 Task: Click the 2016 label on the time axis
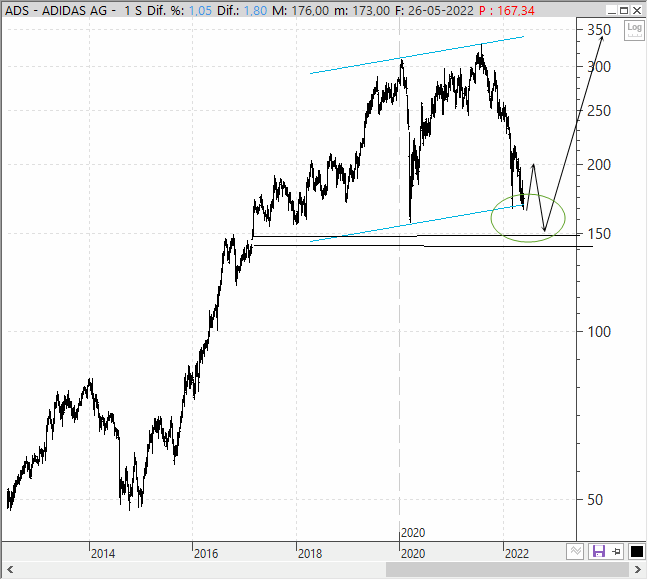click(x=206, y=554)
